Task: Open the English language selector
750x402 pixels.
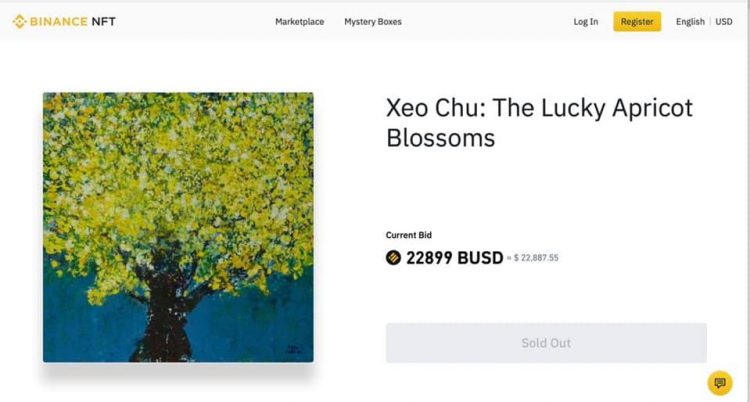Action: (690, 22)
